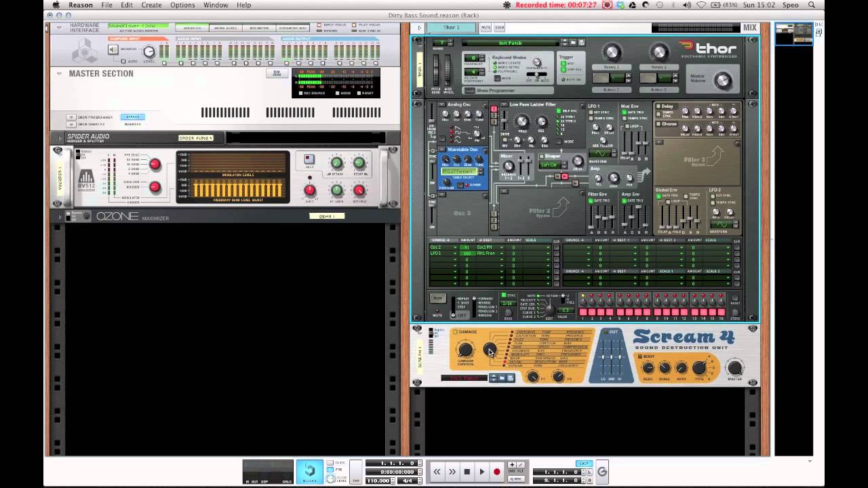Click the transport Stop button
The height and width of the screenshot is (488, 868).
pyautogui.click(x=467, y=472)
